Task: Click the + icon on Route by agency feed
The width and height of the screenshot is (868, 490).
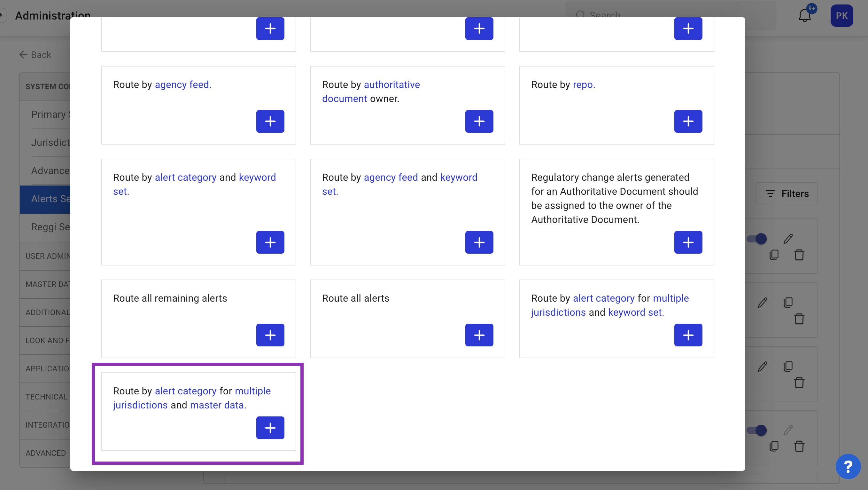Action: click(x=270, y=121)
